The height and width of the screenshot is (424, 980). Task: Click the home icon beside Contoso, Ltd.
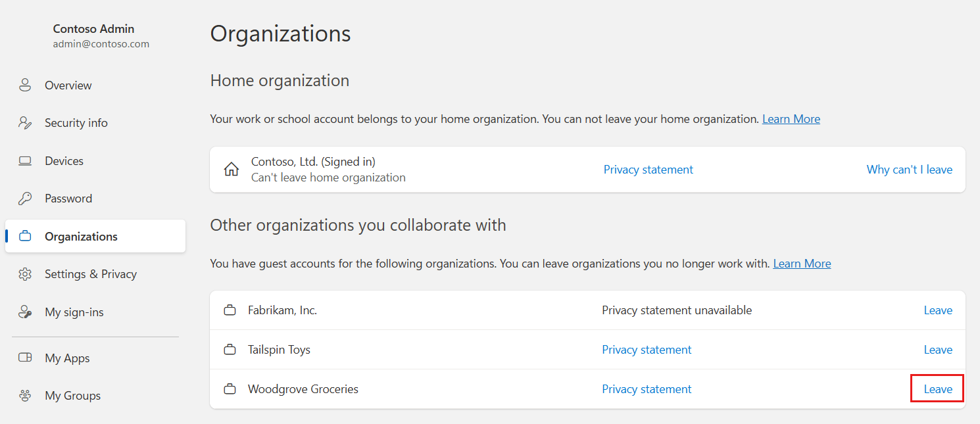pyautogui.click(x=232, y=170)
